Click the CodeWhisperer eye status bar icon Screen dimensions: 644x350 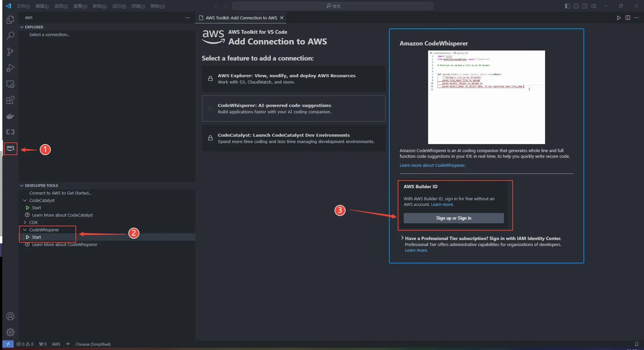(x=68, y=344)
